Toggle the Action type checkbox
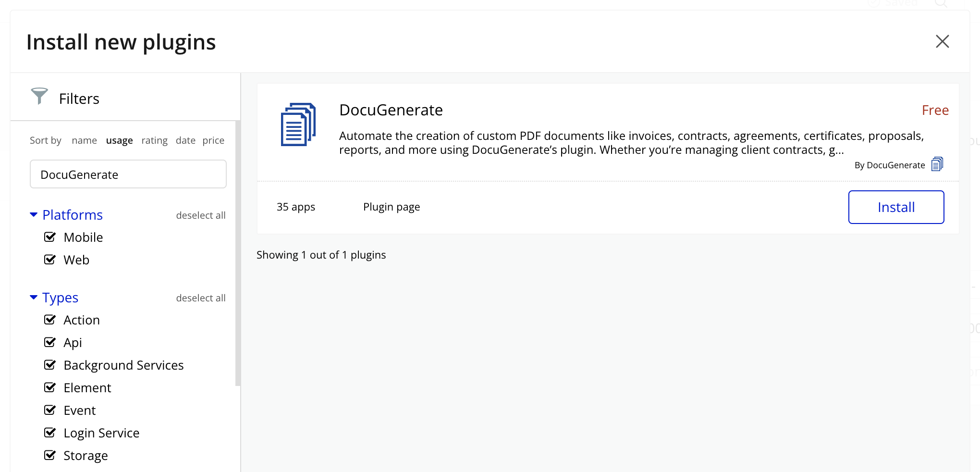 (50, 320)
